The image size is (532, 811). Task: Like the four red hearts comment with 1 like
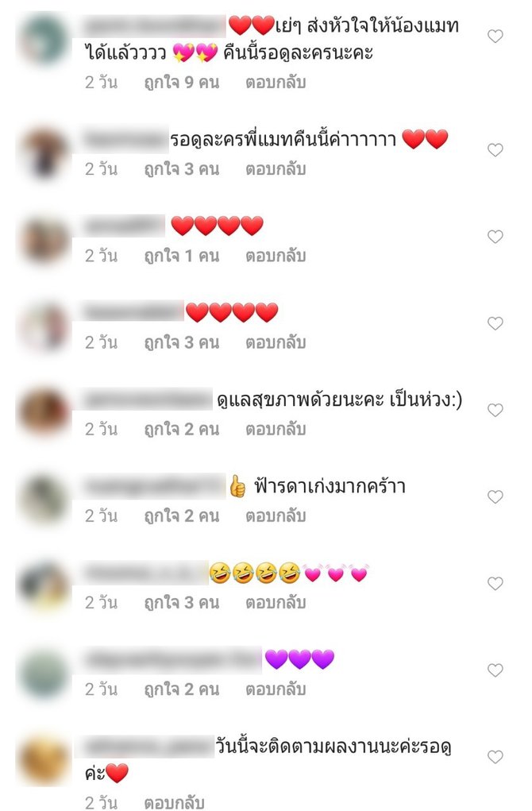click(495, 237)
